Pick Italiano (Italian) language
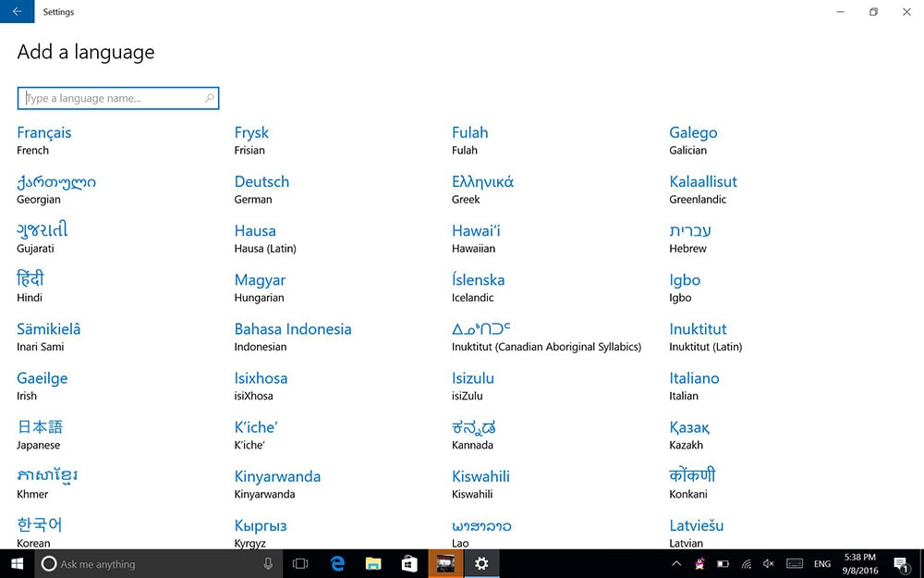Image resolution: width=924 pixels, height=578 pixels. [694, 378]
